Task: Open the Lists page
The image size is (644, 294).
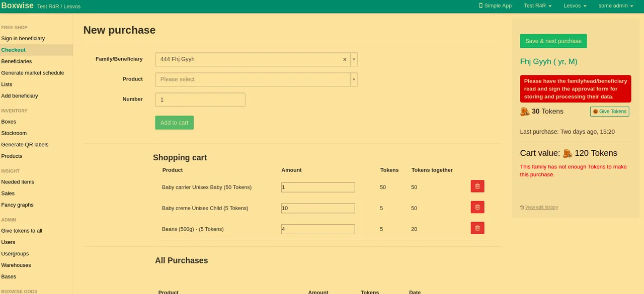Action: tap(7, 84)
